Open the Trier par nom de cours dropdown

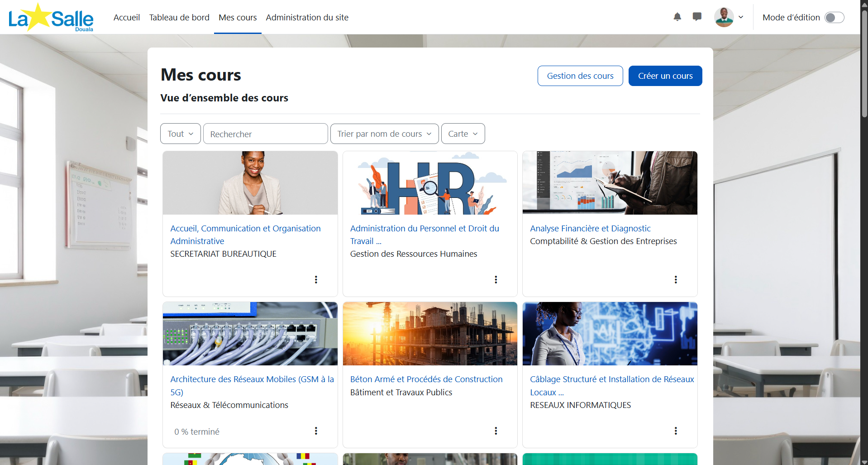384,134
